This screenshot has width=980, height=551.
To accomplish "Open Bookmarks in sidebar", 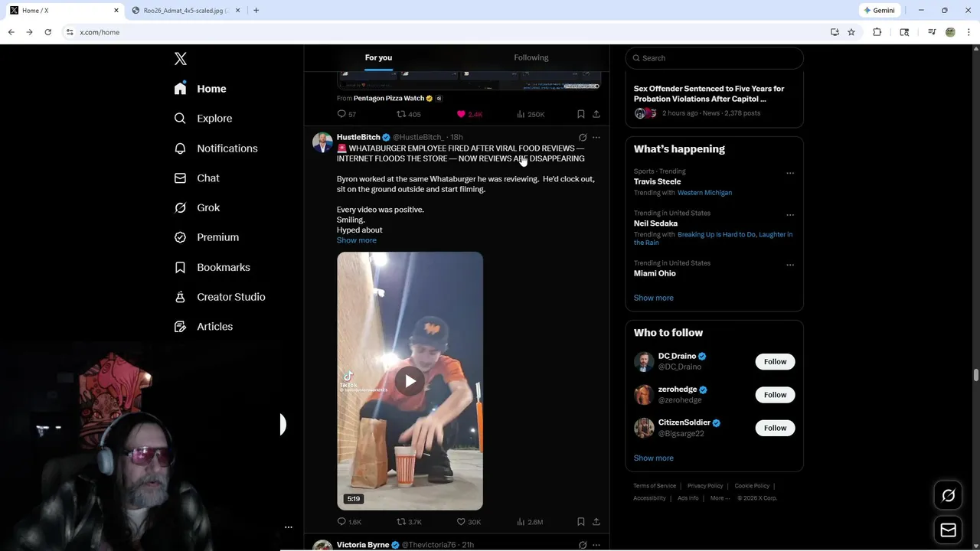I will (212, 267).
